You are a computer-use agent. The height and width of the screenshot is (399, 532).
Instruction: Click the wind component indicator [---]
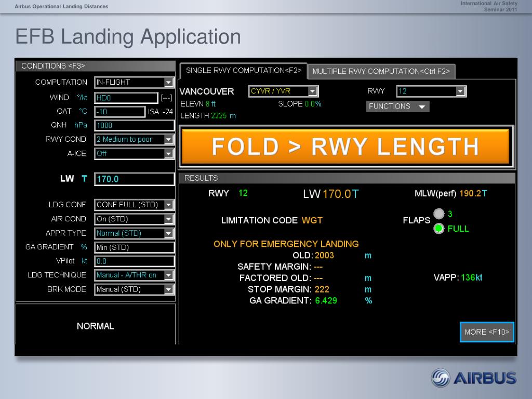pos(166,98)
